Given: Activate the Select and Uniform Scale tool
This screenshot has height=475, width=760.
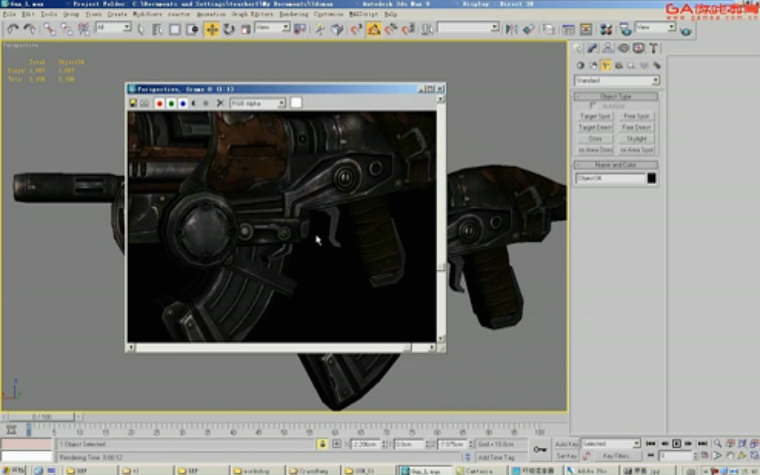Looking at the screenshot, I should (246, 29).
